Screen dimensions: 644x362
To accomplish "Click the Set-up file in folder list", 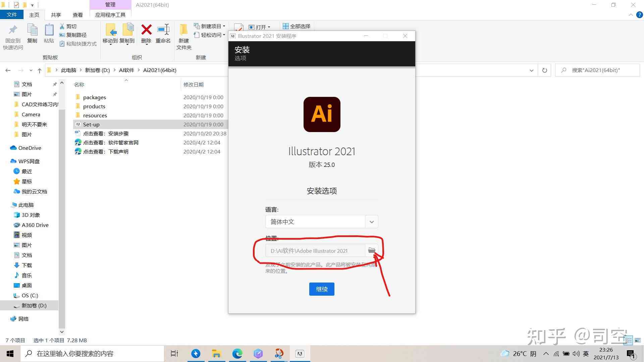I will click(91, 124).
